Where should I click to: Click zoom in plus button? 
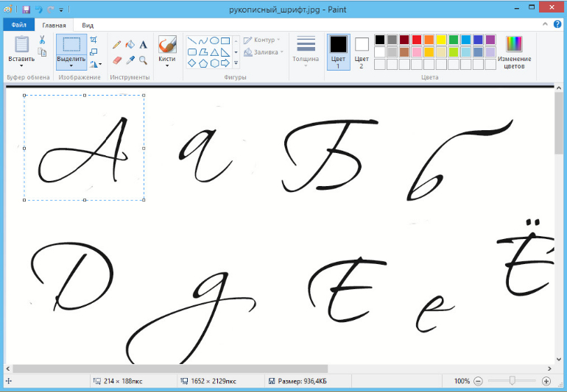pyautogui.click(x=546, y=381)
